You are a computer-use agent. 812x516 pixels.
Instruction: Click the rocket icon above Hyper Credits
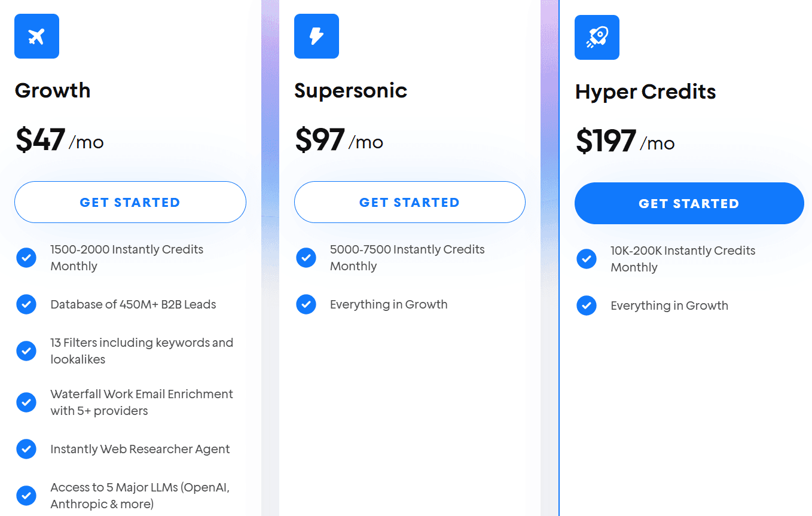point(596,37)
